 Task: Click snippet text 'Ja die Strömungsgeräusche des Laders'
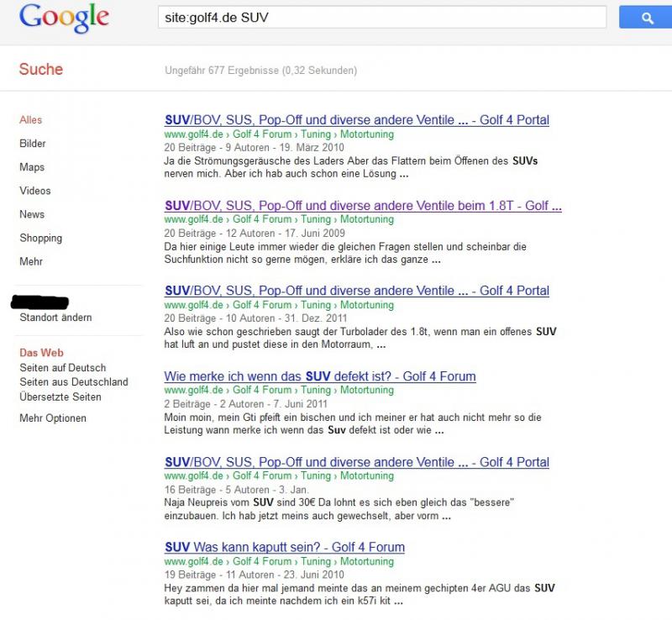[255, 161]
